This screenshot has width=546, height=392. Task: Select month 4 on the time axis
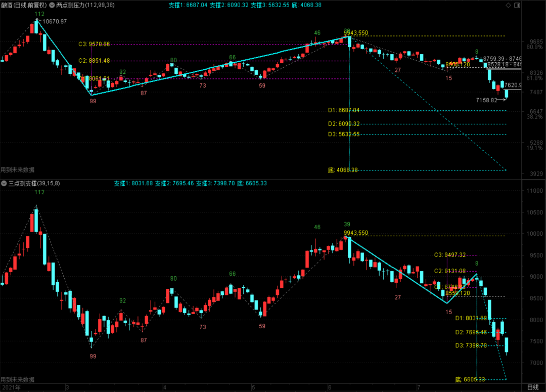tap(165, 387)
